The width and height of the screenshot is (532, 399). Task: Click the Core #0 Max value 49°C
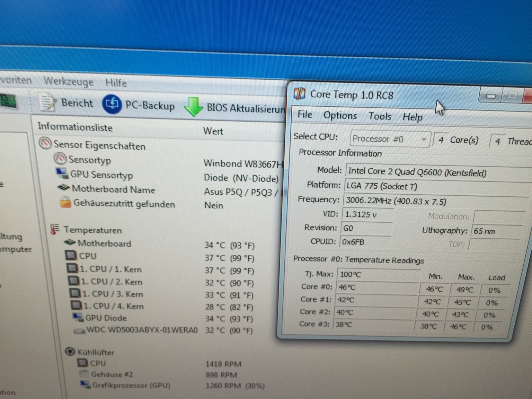click(x=464, y=290)
